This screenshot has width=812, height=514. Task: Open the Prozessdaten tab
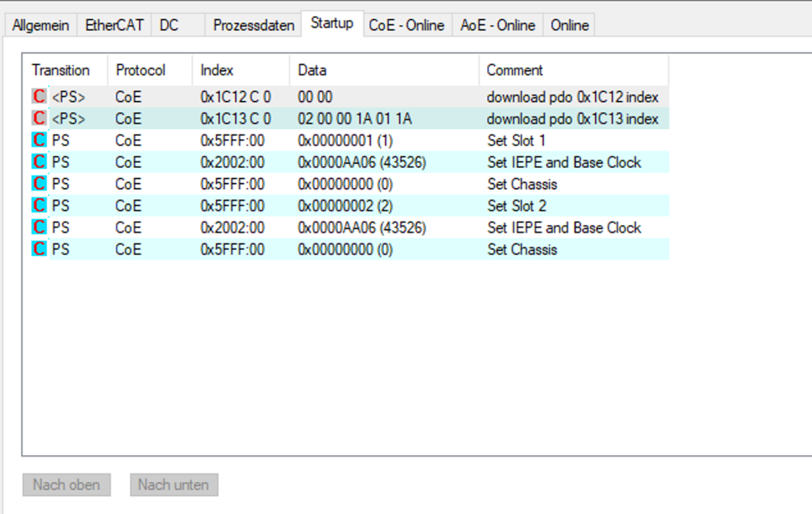[253, 26]
